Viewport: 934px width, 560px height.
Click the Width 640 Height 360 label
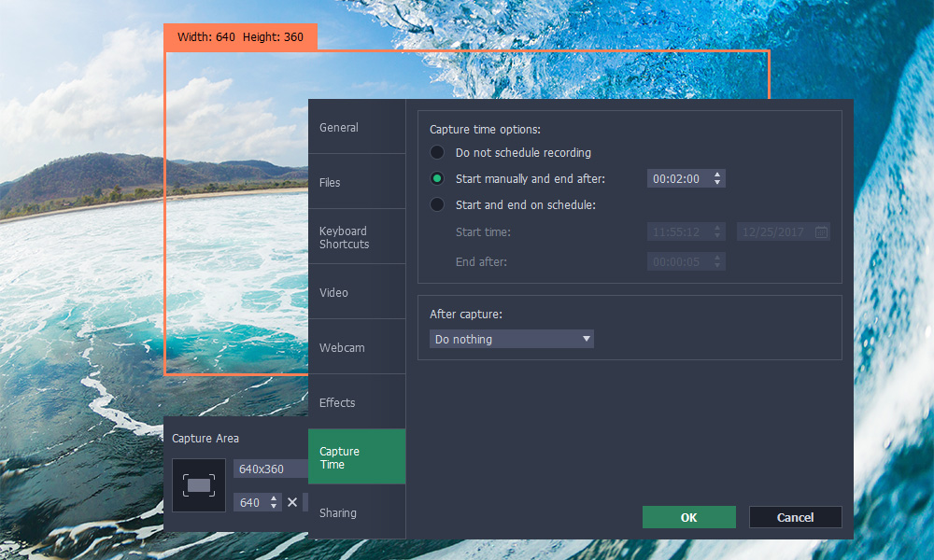pyautogui.click(x=241, y=37)
